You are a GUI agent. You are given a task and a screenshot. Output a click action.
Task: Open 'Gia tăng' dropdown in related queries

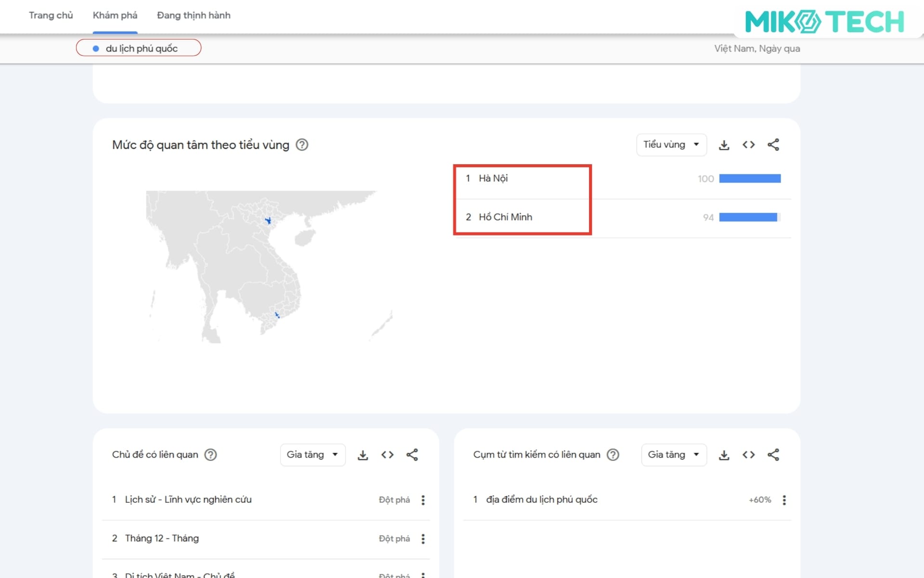tap(673, 455)
